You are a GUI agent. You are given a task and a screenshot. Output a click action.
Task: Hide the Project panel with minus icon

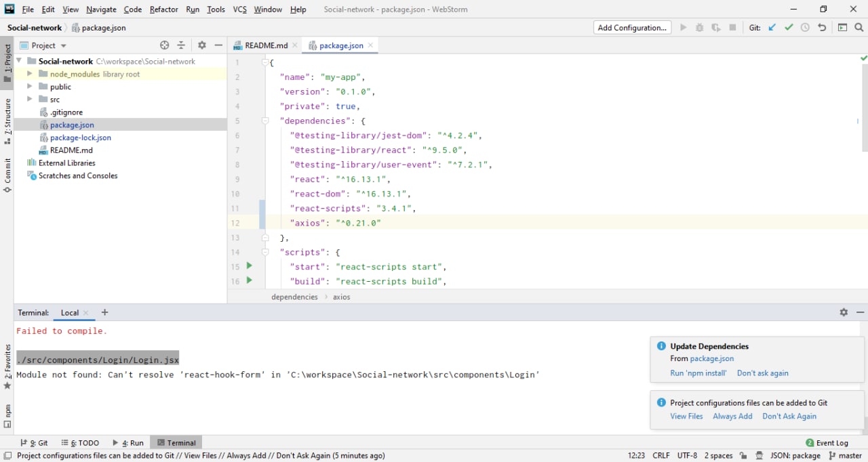click(218, 45)
